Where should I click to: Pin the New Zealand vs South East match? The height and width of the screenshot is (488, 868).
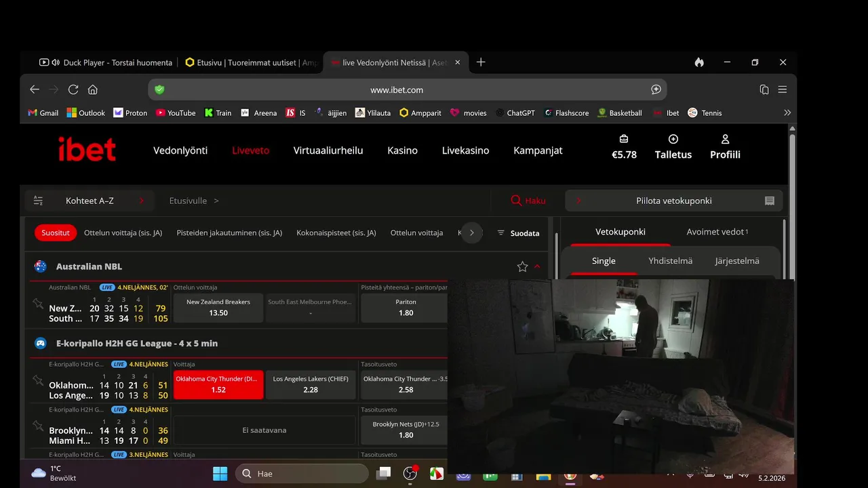[38, 303]
